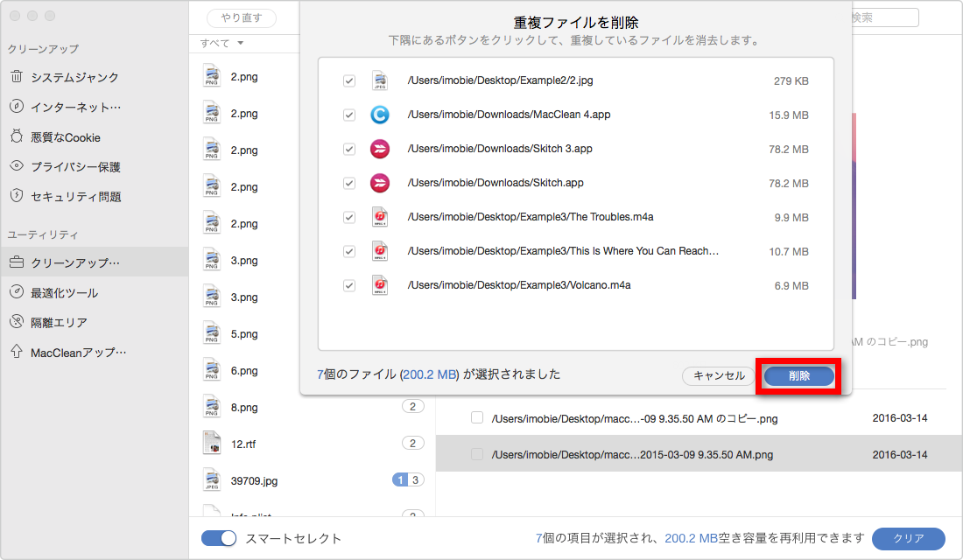Click the 39709.jpg duplicate count badge
Viewport: 963px width, 560px height.
tap(409, 479)
